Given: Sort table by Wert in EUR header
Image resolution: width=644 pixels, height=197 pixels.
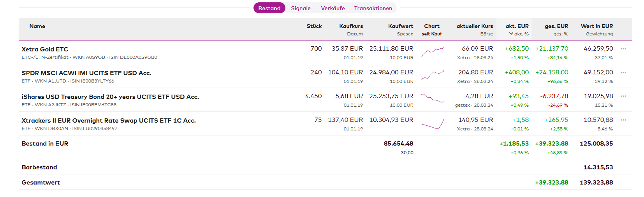Looking at the screenshot, I should tap(596, 26).
